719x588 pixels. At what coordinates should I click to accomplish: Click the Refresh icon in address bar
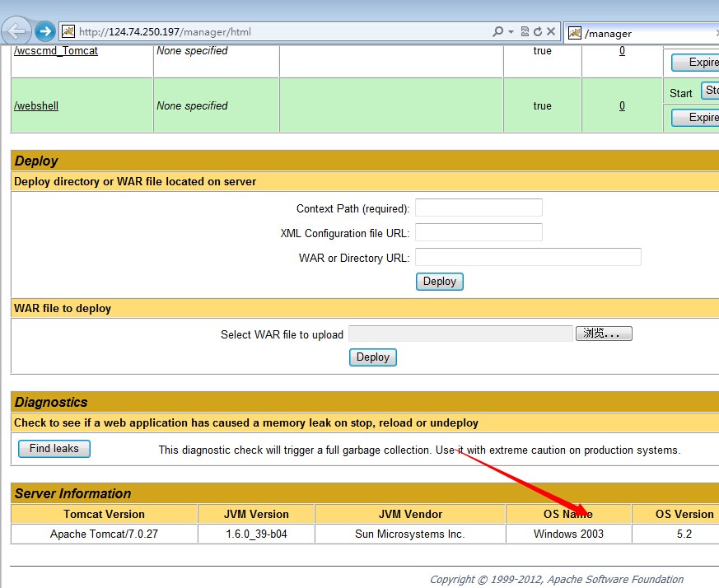[x=538, y=31]
